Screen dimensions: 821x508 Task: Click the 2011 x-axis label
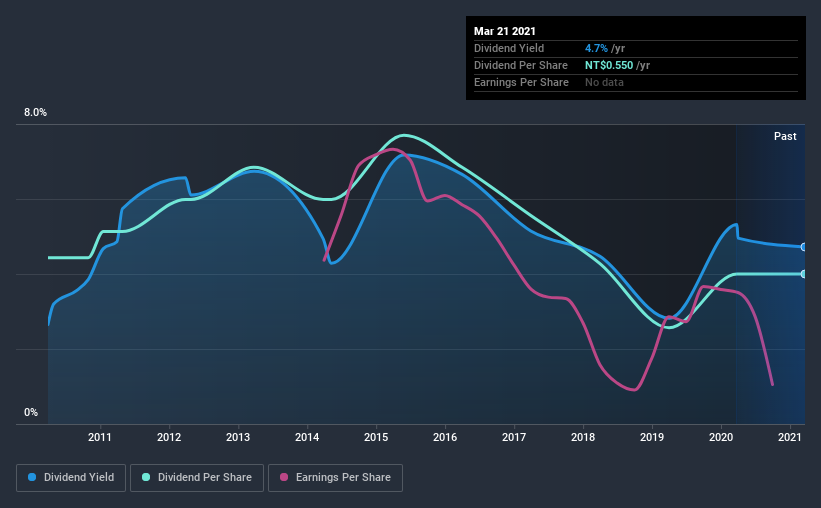pyautogui.click(x=99, y=437)
